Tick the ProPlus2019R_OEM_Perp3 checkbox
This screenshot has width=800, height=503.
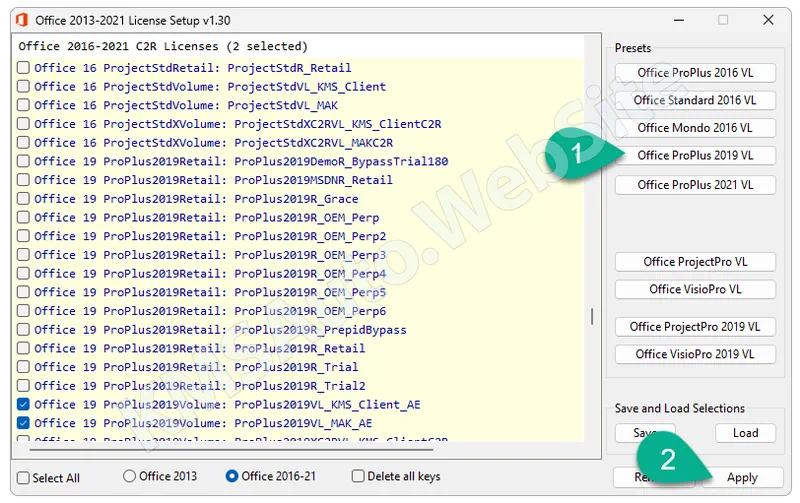(x=23, y=255)
